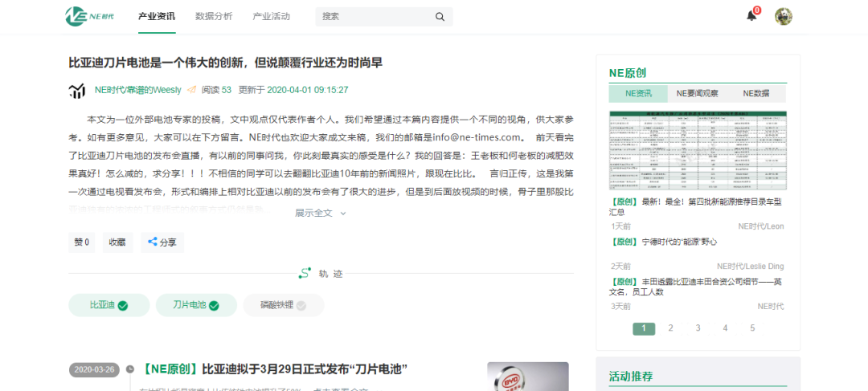This screenshot has height=391, width=868.
Task: Click the clock icon beside 2020-03-26
Action: coord(130,369)
